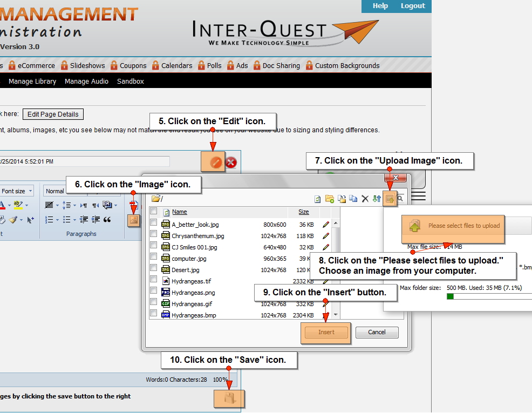Click the orange pencil Edit icon
The width and height of the screenshot is (532, 413).
click(x=216, y=162)
